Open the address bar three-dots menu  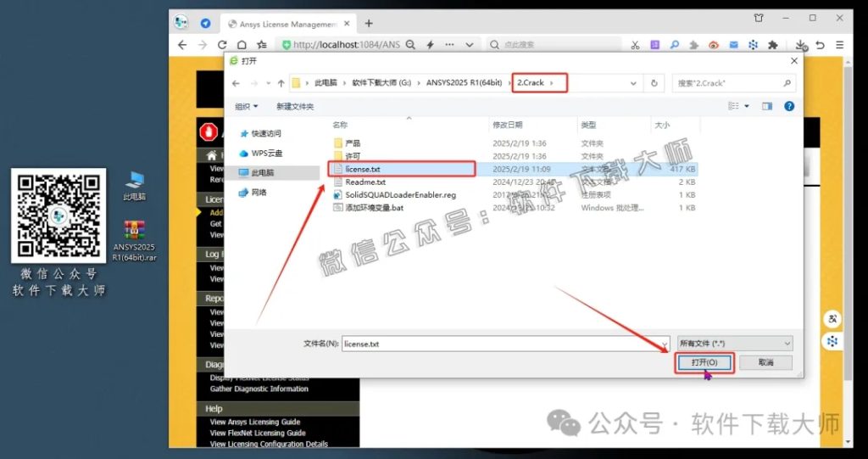coord(449,45)
